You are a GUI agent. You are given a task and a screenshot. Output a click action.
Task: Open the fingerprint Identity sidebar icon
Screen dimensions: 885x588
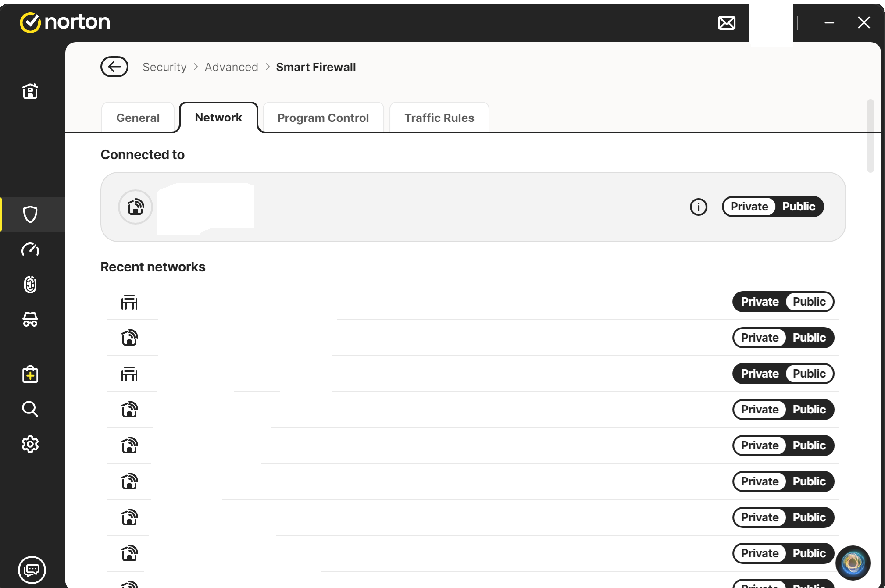point(30,285)
